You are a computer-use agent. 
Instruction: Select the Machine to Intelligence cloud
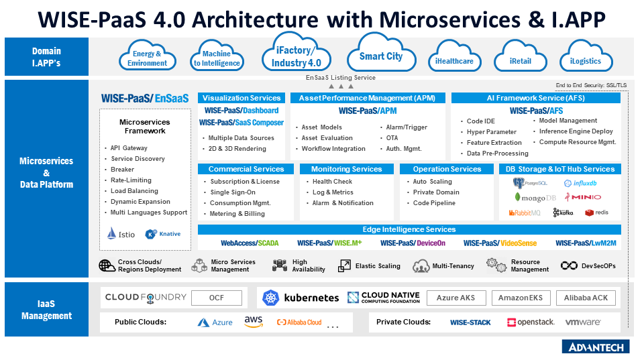(217, 56)
